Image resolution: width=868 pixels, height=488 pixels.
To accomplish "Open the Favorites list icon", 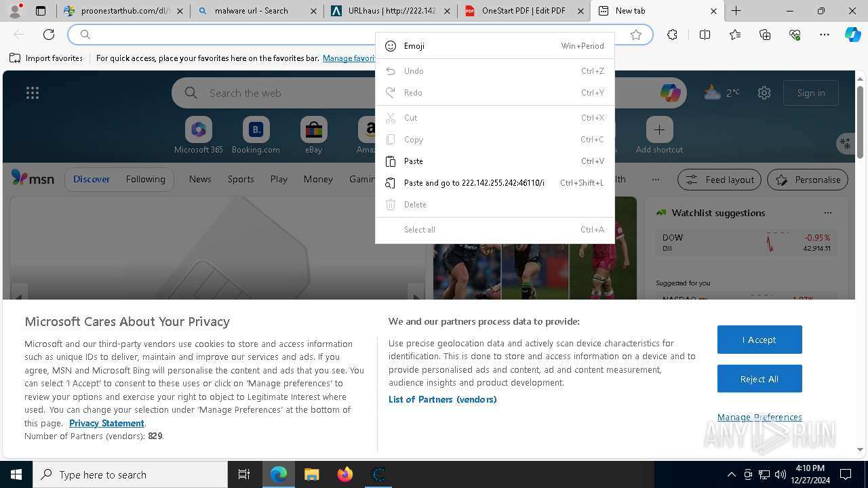I will 735,35.
